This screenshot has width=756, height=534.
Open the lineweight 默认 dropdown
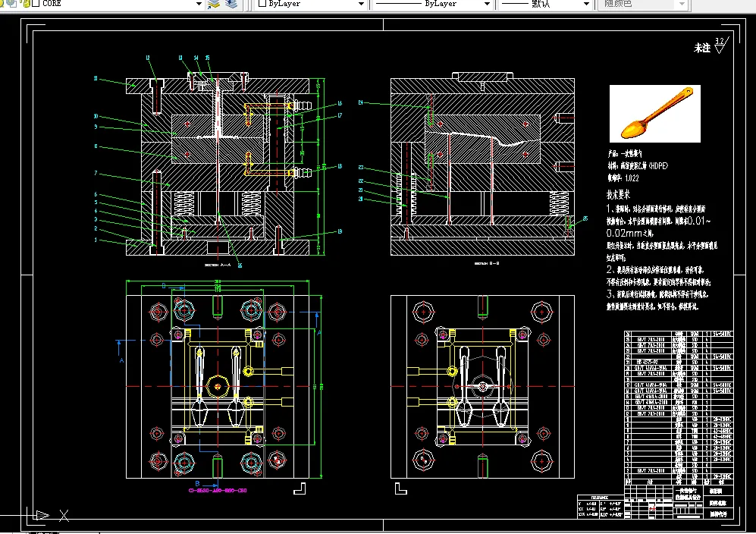point(586,4)
